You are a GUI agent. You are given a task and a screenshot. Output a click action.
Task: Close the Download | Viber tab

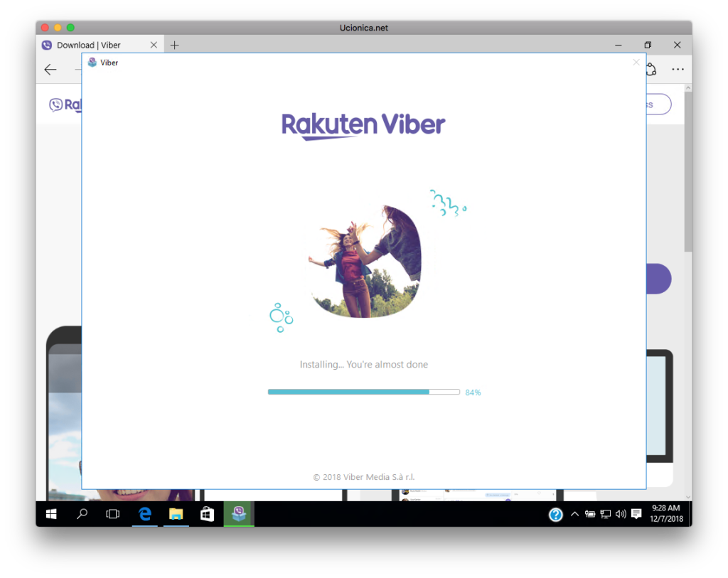pos(154,45)
